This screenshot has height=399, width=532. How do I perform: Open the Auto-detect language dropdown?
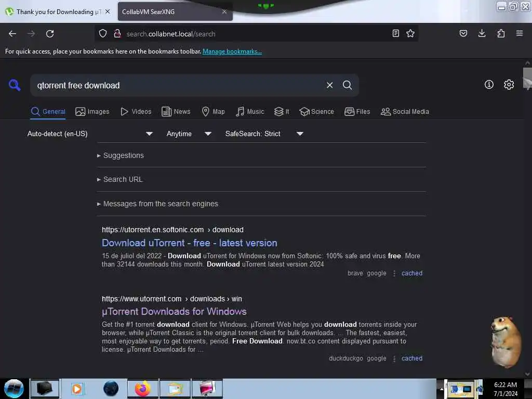pyautogui.click(x=90, y=134)
